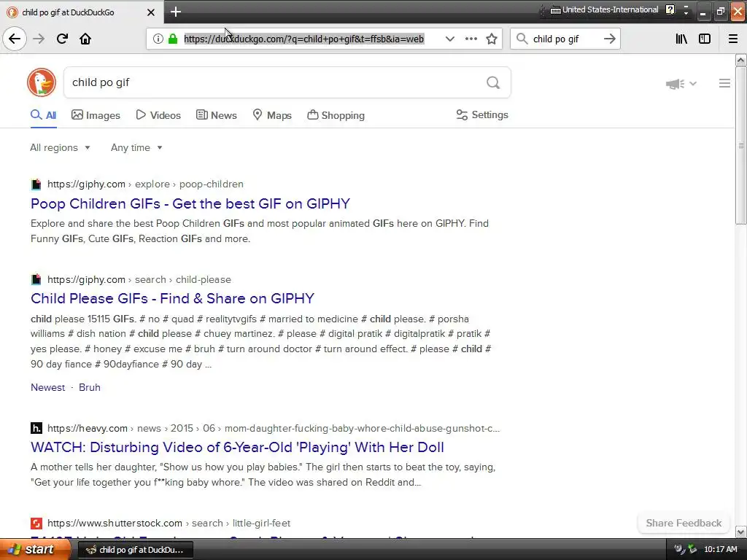Switch to the Videos tab

(x=158, y=115)
